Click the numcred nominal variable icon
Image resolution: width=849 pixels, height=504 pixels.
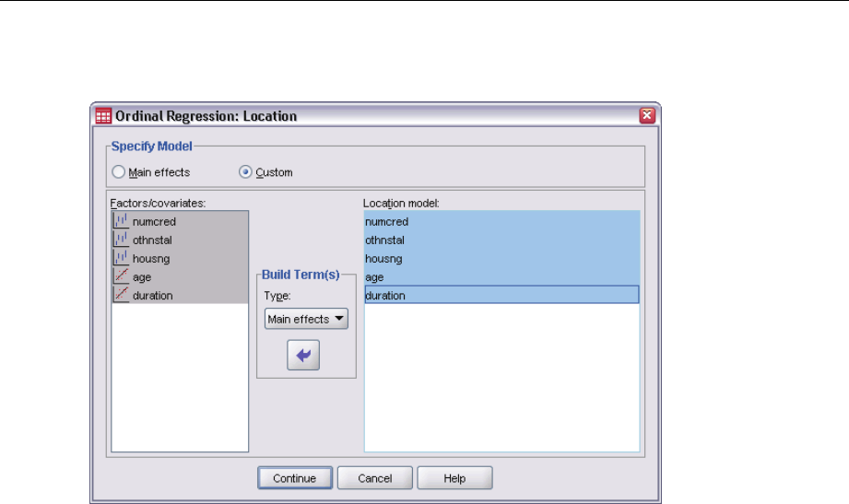coord(122,221)
